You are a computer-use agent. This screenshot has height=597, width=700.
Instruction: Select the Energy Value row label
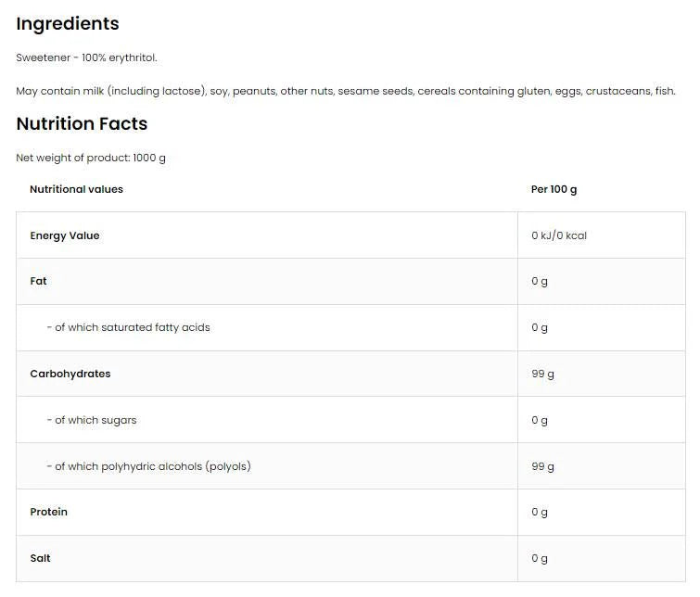(x=65, y=235)
